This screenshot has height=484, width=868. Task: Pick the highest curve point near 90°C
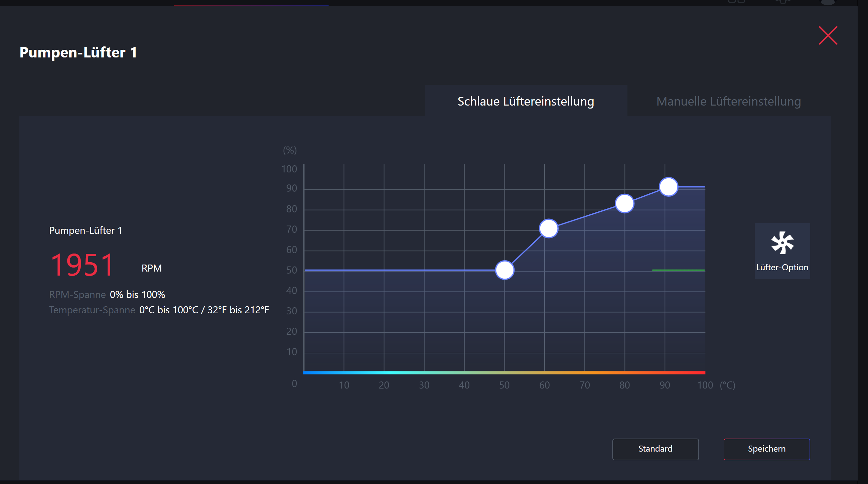pyautogui.click(x=668, y=187)
